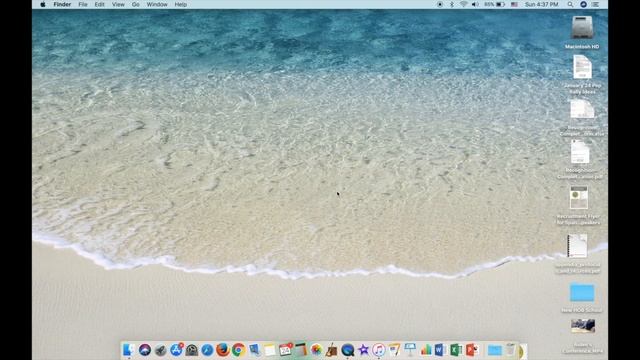This screenshot has width=640, height=360.
Task: Select New HOD School folder
Action: [x=582, y=293]
